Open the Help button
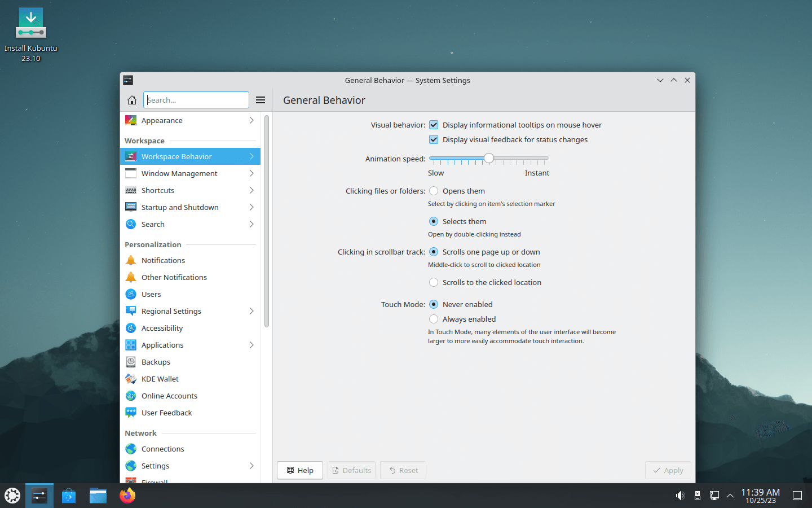The height and width of the screenshot is (508, 812). coord(300,470)
